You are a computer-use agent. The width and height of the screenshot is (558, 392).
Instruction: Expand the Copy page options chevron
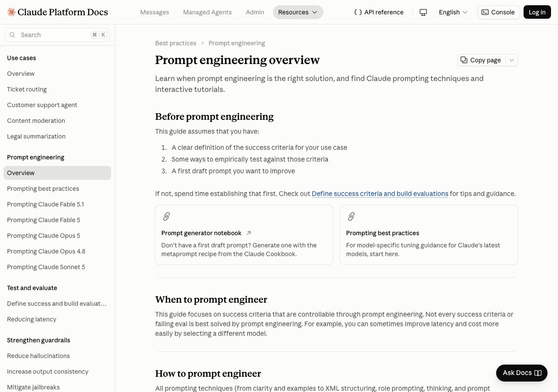512,60
